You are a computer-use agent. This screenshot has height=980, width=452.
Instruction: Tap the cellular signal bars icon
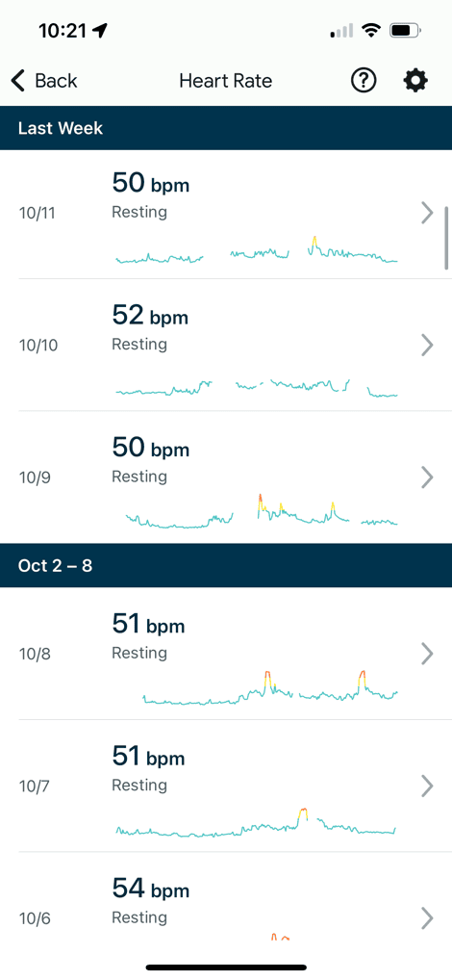pos(341,30)
